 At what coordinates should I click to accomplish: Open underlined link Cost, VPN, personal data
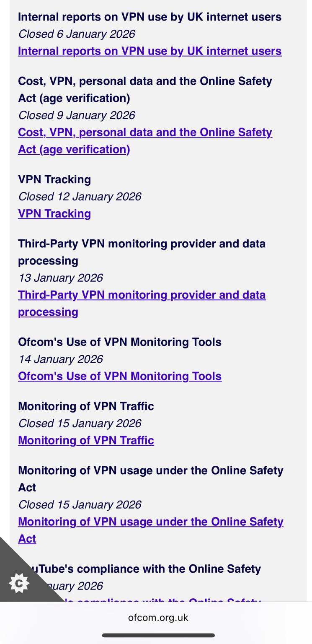pyautogui.click(x=145, y=132)
